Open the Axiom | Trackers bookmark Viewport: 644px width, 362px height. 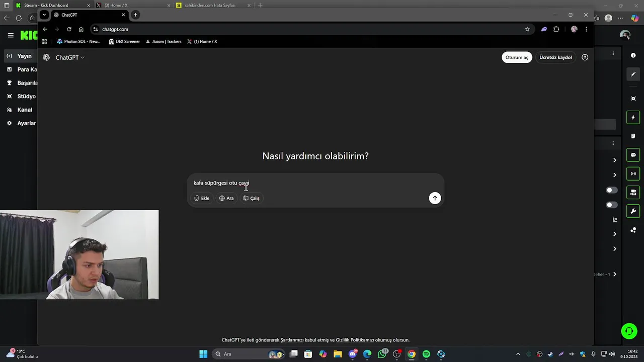(x=163, y=42)
